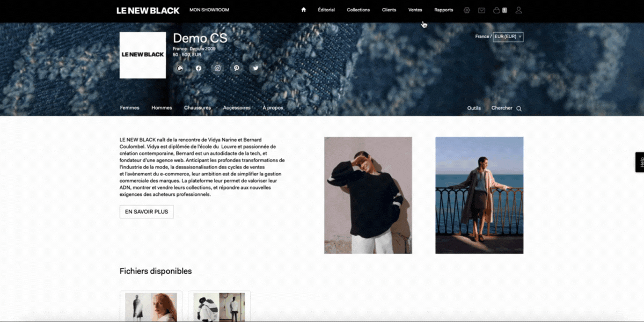
Task: Click the Demo CS brand title
Action: 200,38
